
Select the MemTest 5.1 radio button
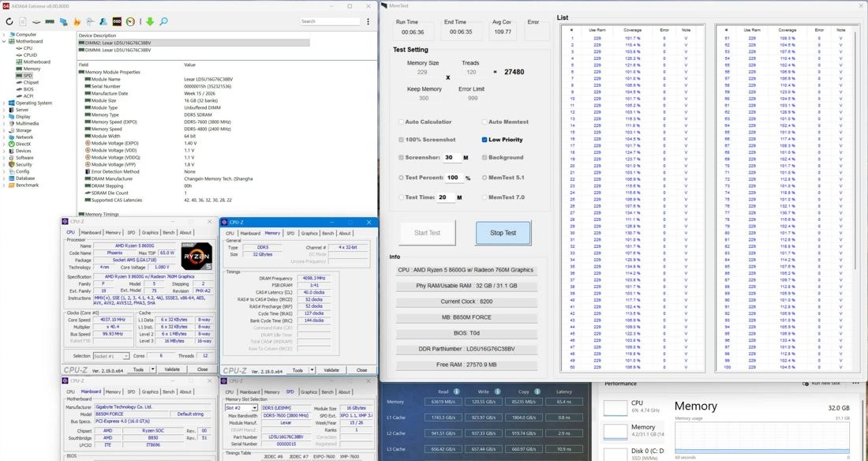coord(485,178)
